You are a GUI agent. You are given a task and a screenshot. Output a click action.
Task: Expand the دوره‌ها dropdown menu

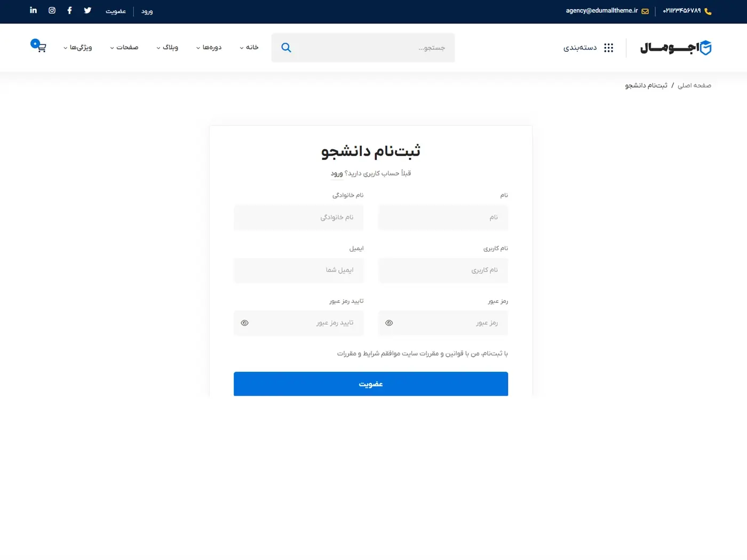pyautogui.click(x=209, y=47)
